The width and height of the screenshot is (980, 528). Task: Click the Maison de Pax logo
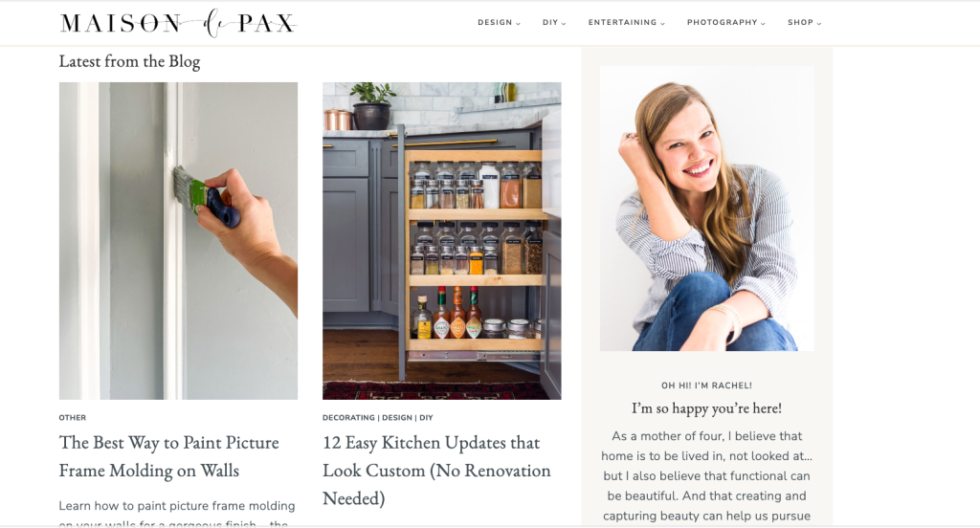178,23
